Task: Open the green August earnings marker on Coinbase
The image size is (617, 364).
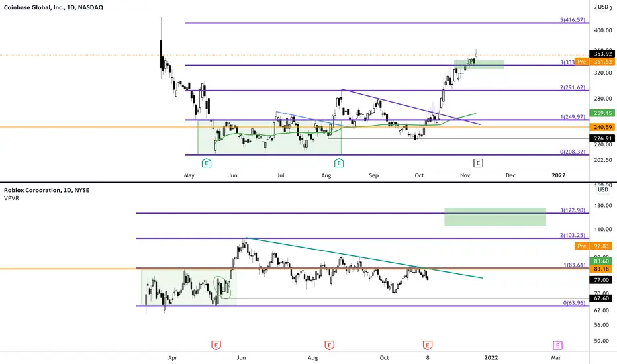Action: click(339, 163)
